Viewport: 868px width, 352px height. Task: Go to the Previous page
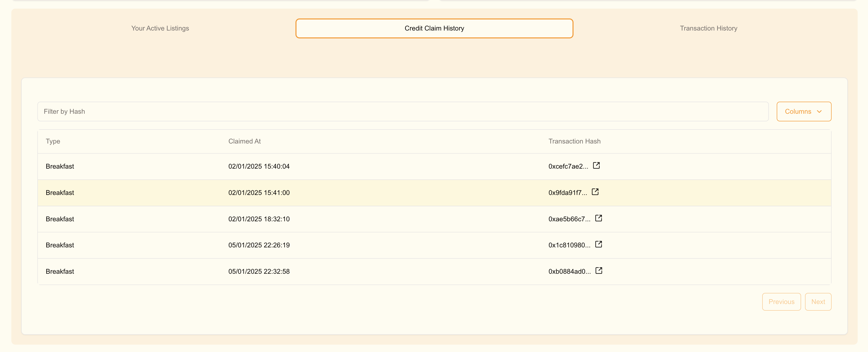781,302
